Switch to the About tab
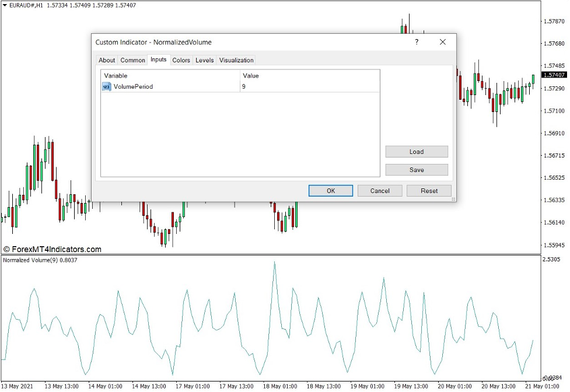 (107, 60)
